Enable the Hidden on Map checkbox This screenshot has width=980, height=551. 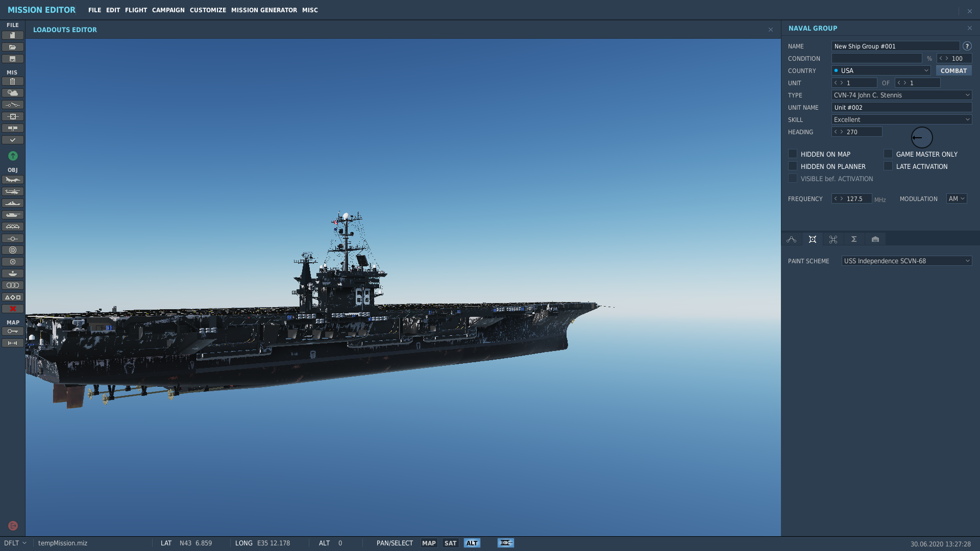tap(793, 154)
